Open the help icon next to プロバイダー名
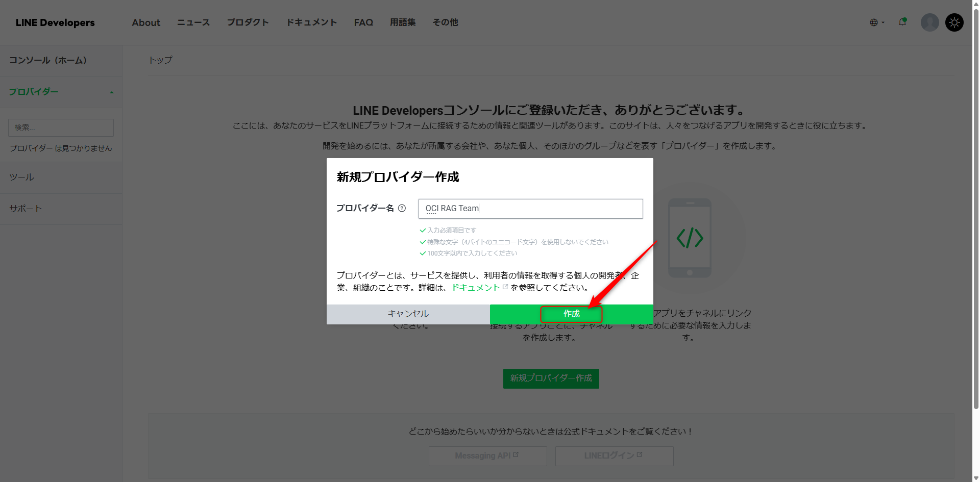Screen dimensions: 980x482 [402, 208]
